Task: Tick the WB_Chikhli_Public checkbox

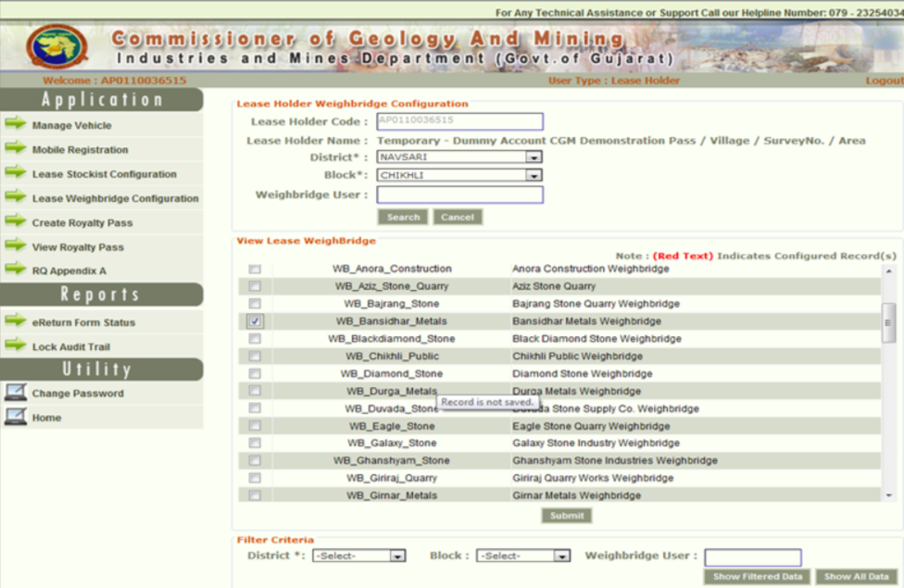Action: (254, 357)
